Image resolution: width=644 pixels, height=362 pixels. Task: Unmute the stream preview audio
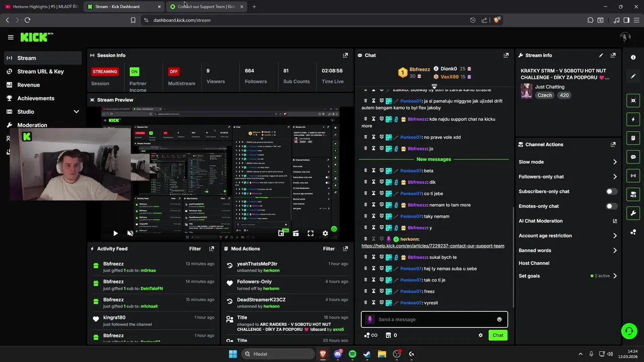click(x=130, y=233)
